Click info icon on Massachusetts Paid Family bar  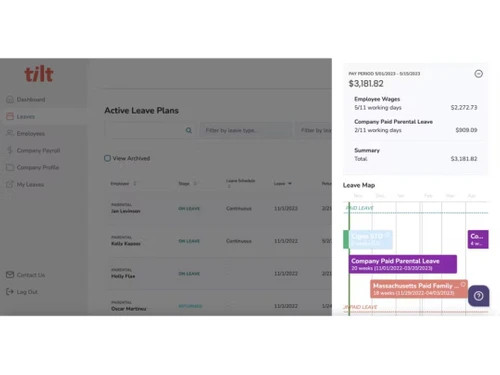[463, 284]
